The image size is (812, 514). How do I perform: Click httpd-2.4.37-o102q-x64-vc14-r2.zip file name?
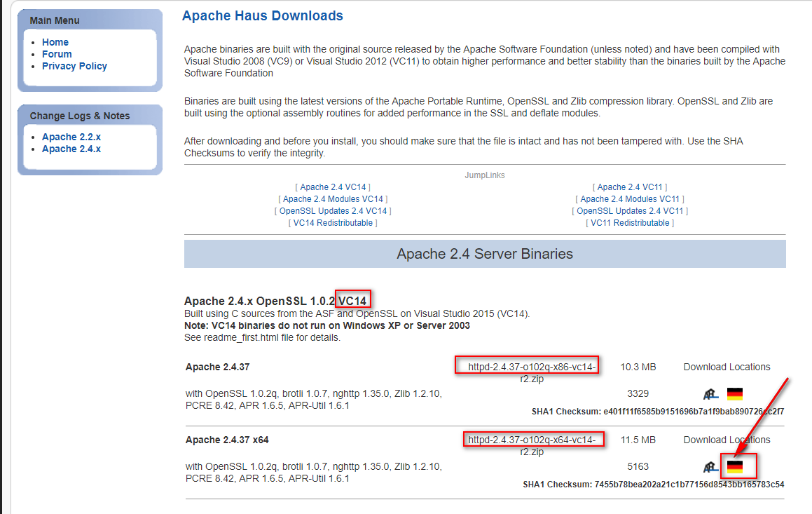coord(532,445)
